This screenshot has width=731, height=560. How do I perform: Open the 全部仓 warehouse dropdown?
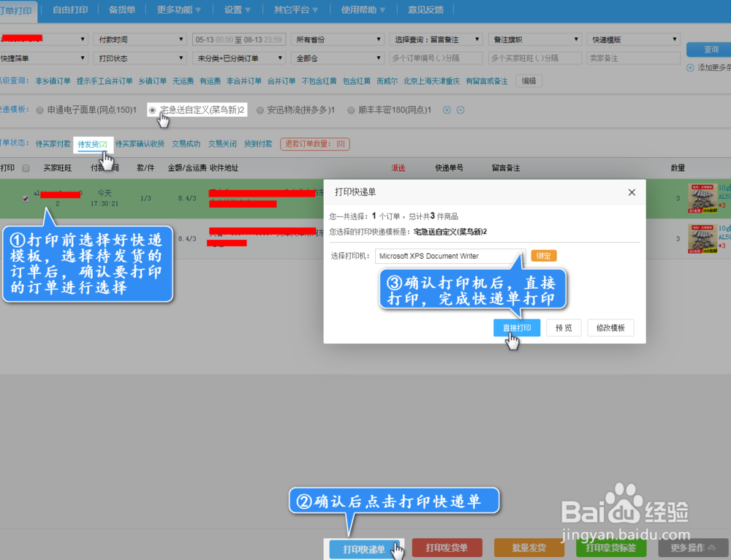pyautogui.click(x=336, y=56)
